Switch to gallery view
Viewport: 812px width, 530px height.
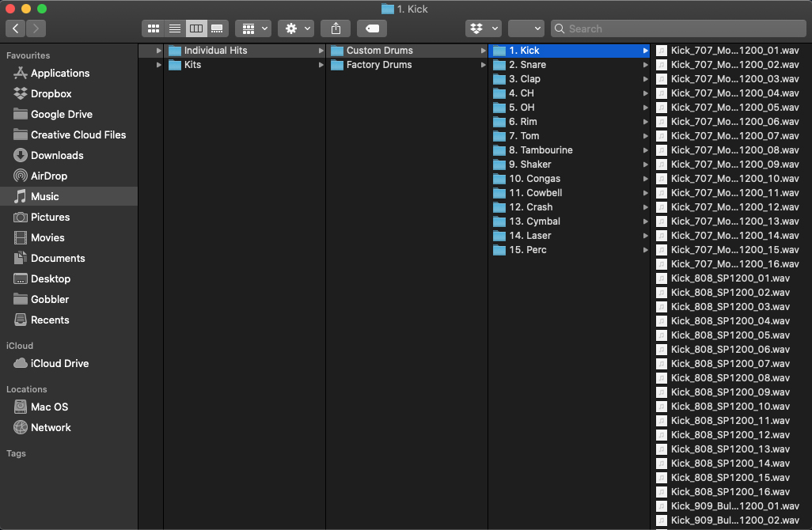218,28
